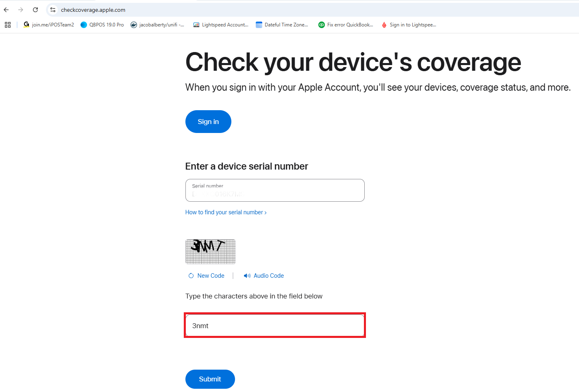This screenshot has height=392, width=579.
Task: Click the address bar URL checkcoverage.apple.com
Action: coord(93,10)
